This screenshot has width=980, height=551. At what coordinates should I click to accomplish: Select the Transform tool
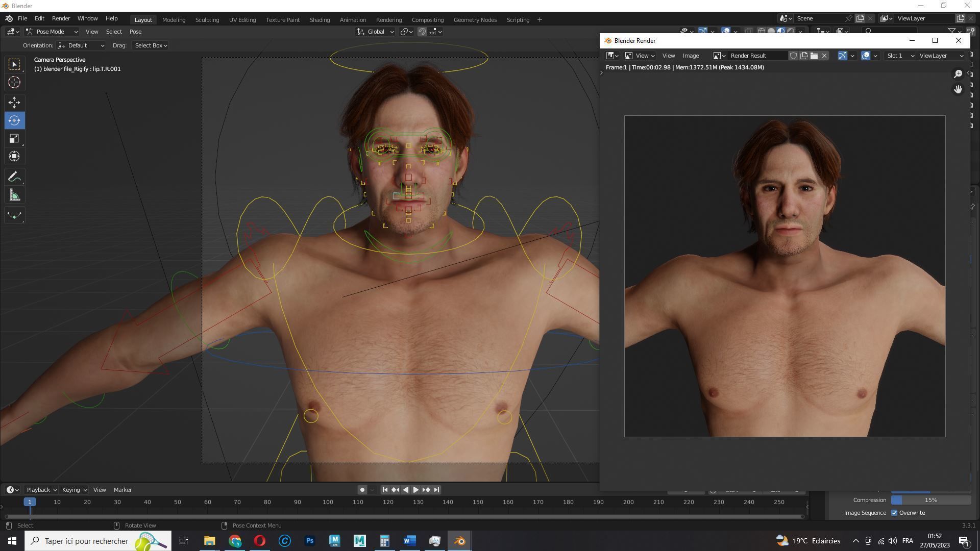[x=14, y=156]
